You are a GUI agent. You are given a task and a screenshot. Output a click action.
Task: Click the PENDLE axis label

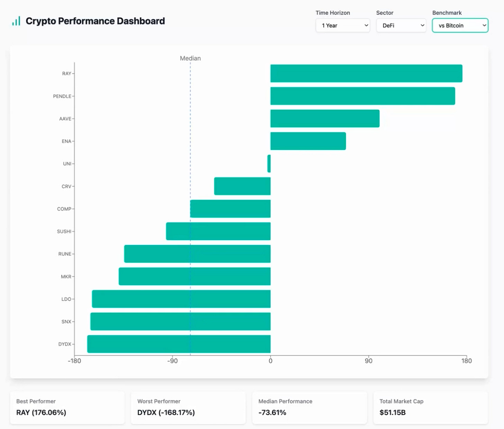click(x=62, y=96)
